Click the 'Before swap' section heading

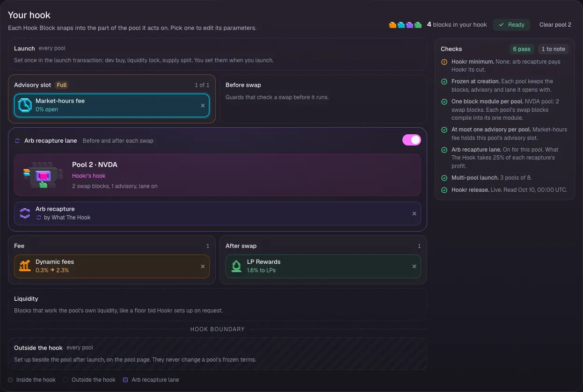click(x=243, y=85)
